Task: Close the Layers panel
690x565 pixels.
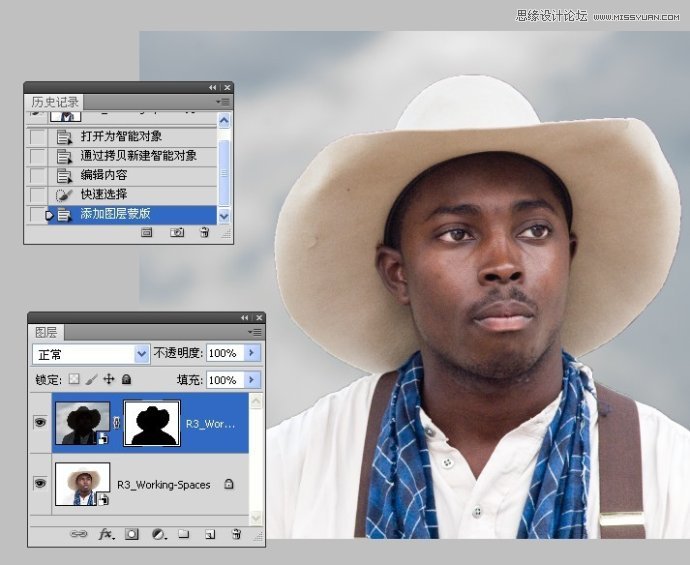Action: pos(259,318)
